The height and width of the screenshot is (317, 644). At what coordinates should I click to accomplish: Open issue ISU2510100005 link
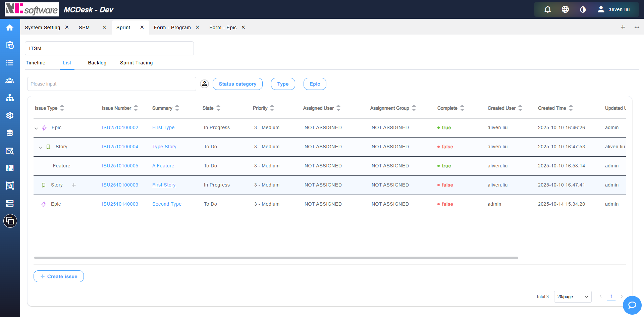click(x=120, y=166)
